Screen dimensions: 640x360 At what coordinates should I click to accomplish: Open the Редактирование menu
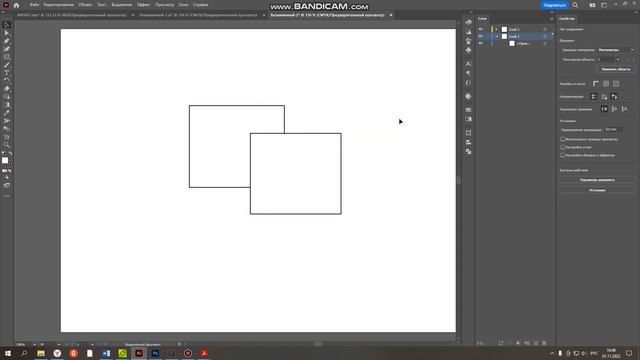coord(58,5)
